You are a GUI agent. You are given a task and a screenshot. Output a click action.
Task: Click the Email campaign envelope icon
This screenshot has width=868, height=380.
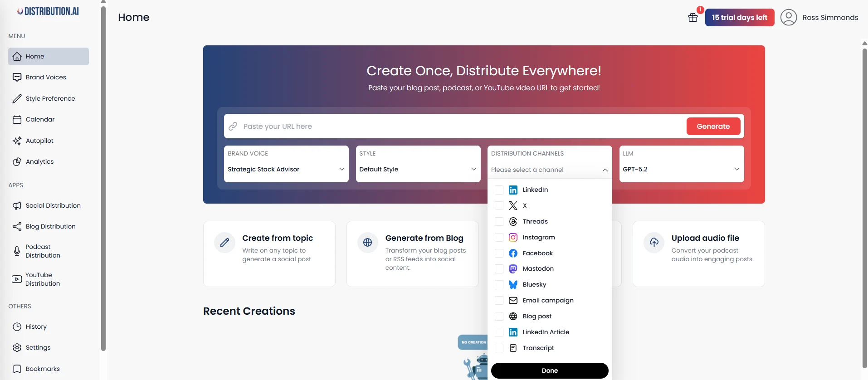point(513,301)
